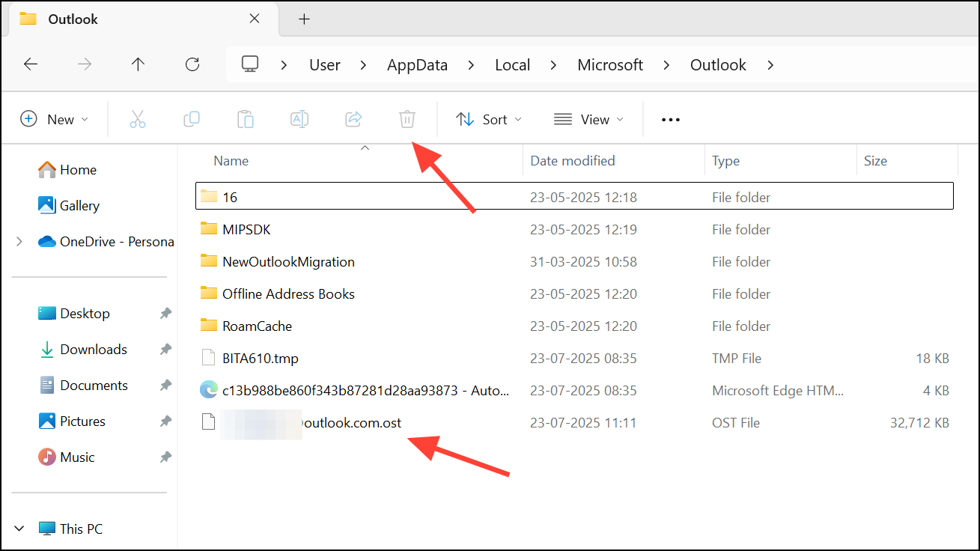The image size is (980, 551).
Task: Navigate to Microsoft in breadcrumb path
Action: point(610,65)
